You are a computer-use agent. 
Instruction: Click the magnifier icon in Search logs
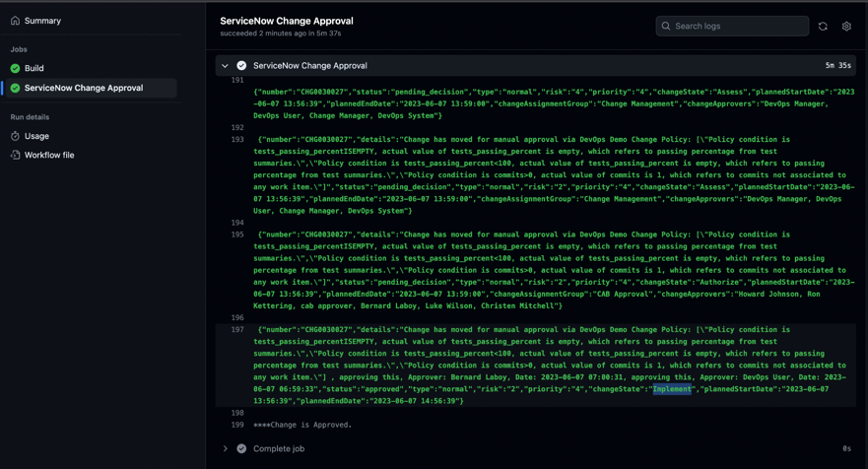pyautogui.click(x=666, y=26)
